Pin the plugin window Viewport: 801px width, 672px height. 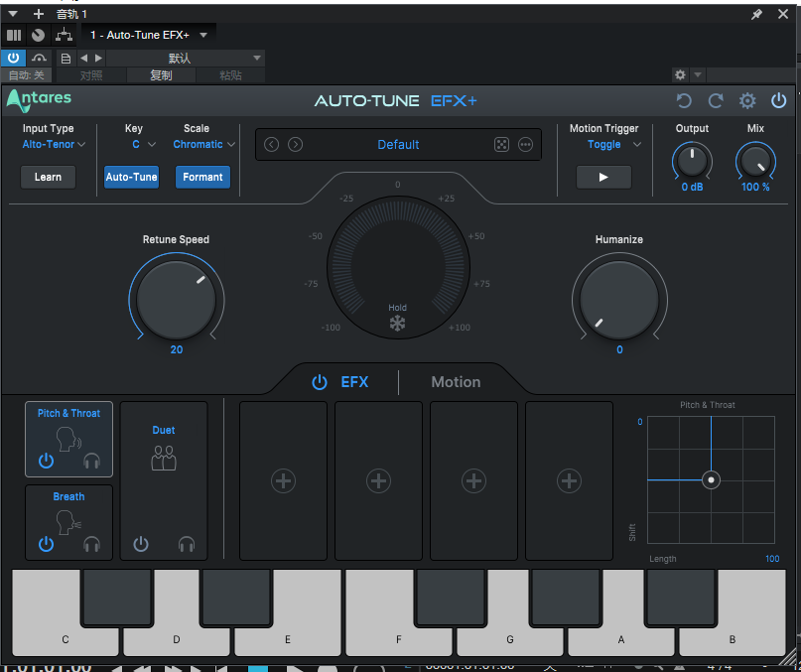pos(756,14)
